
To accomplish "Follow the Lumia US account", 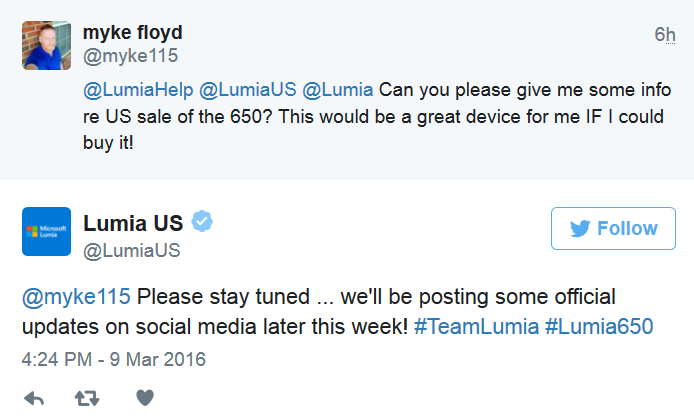I will 613,229.
